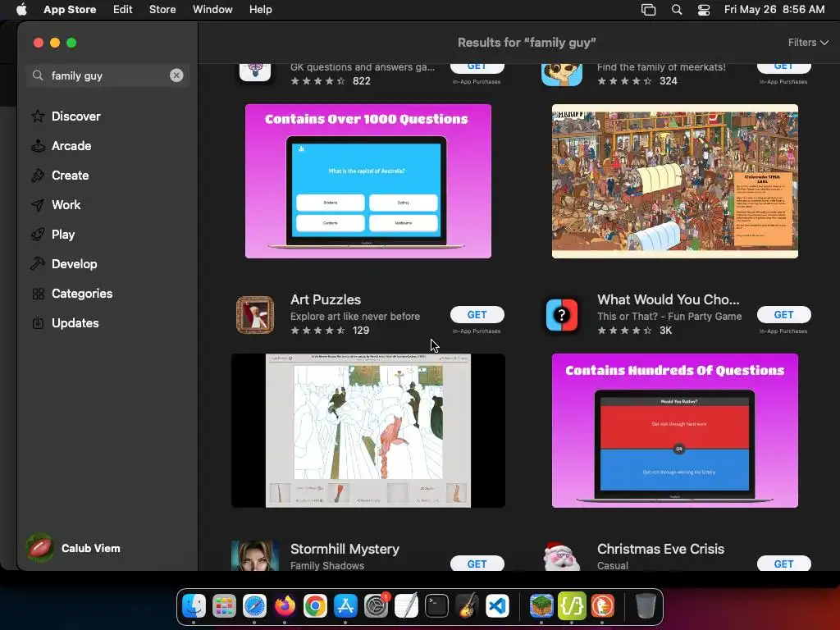Click the Art Puzzles 129 ratings stars
Viewport: 840px width, 630px height.
pos(317,331)
